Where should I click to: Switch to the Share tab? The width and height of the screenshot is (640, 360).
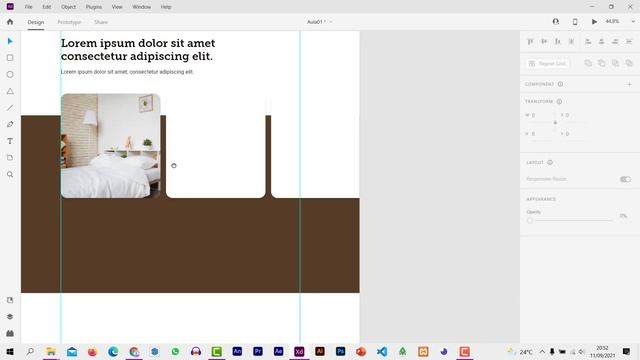101,22
